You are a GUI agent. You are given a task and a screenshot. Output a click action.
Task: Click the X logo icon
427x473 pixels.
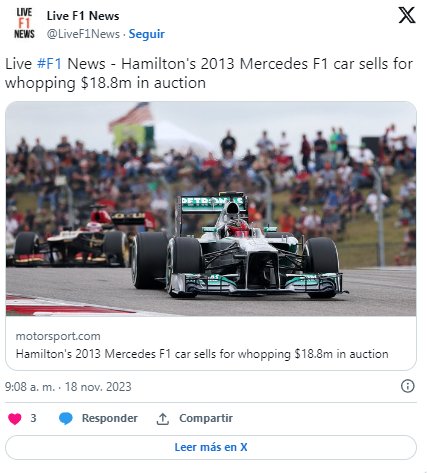407,15
